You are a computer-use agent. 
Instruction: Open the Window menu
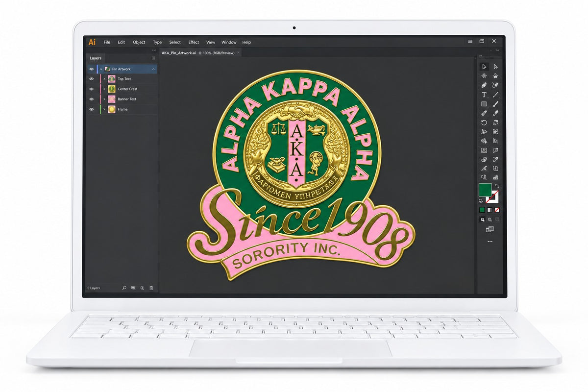[229, 42]
